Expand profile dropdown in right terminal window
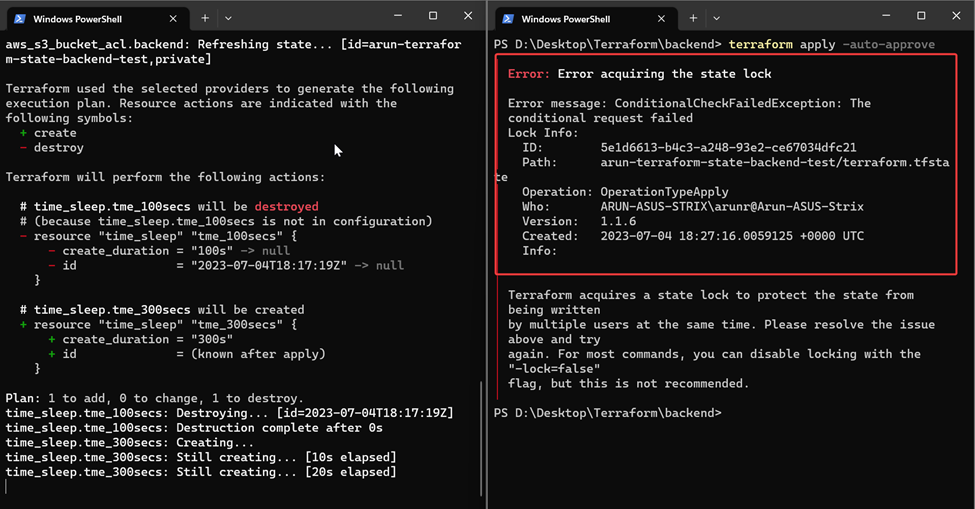The height and width of the screenshot is (509, 975). click(x=716, y=19)
